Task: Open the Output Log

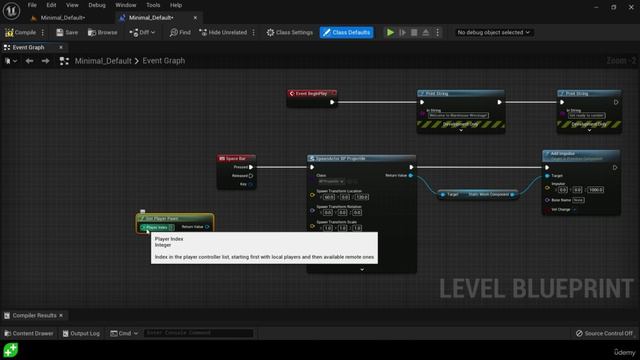Action: click(x=81, y=333)
